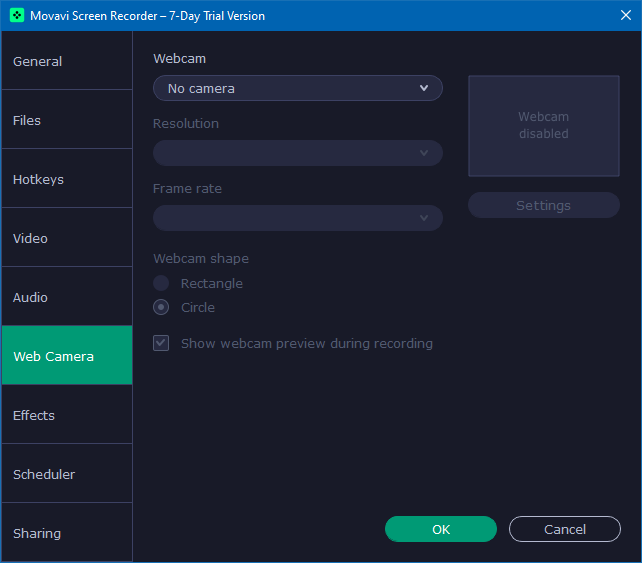Select Rectangle webcam shape

[161, 283]
